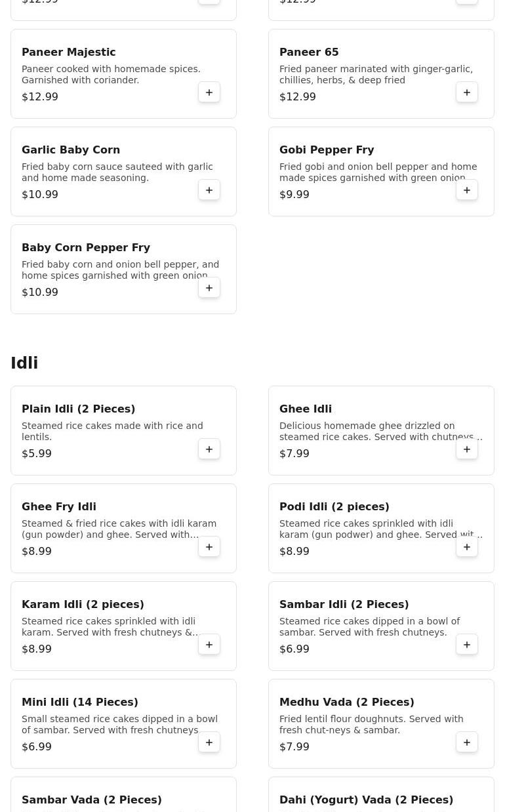The width and height of the screenshot is (505, 812).
Task: Add Garlic Baby Corn to order
Action: (209, 190)
